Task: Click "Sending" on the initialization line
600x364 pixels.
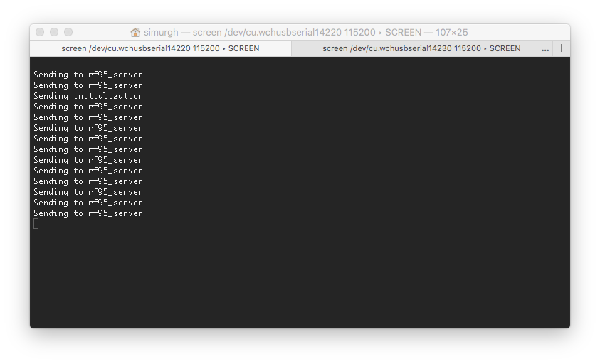Action: pyautogui.click(x=51, y=96)
